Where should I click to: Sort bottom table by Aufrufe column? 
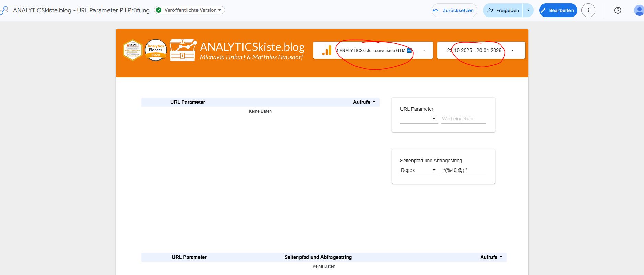click(x=491, y=257)
